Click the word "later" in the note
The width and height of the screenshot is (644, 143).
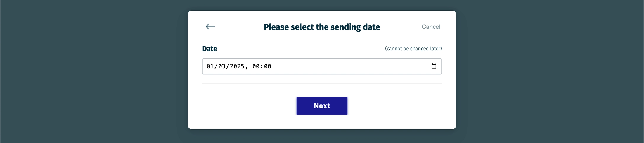coord(435,49)
